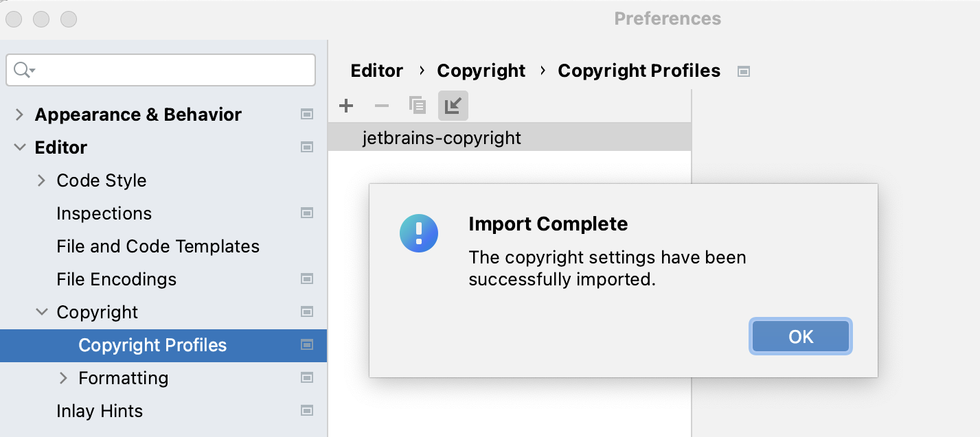Expand the Appearance & Behavior section
This screenshot has height=437, width=980.
[x=19, y=115]
